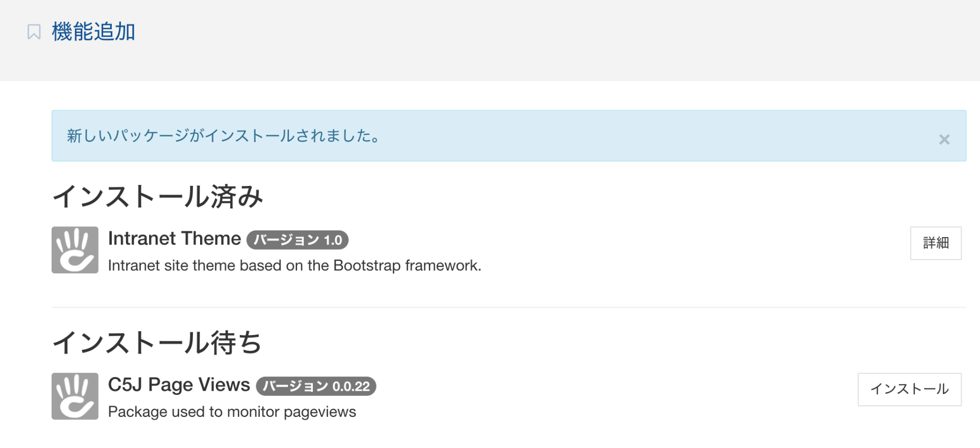980x448 pixels.
Task: Click the 機能追加 page title
Action: pos(93,32)
